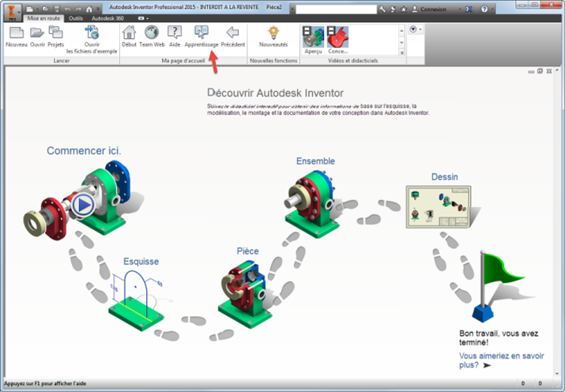Click the Apprentissage ribbon button
This screenshot has width=565, height=392.
coord(202,36)
